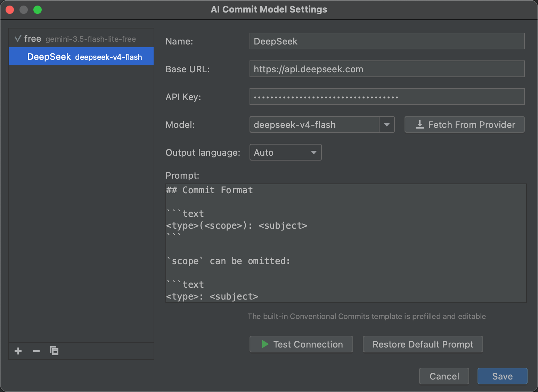
Task: Click the prefilled template hint text
Action: [x=367, y=316]
